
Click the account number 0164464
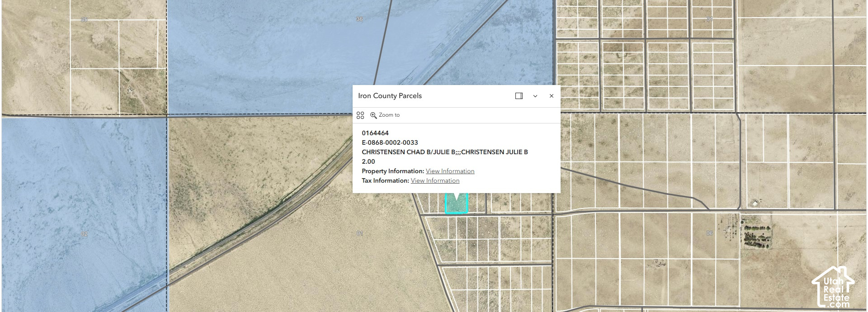pos(375,133)
